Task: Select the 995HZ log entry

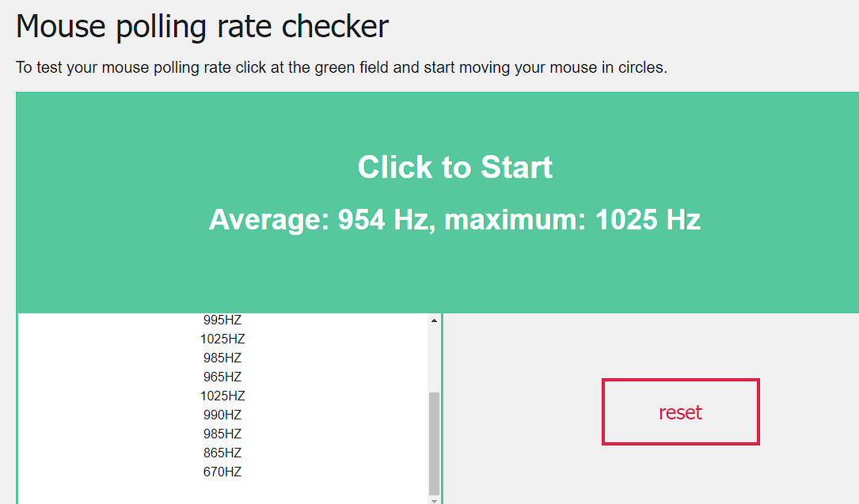Action: tap(222, 320)
